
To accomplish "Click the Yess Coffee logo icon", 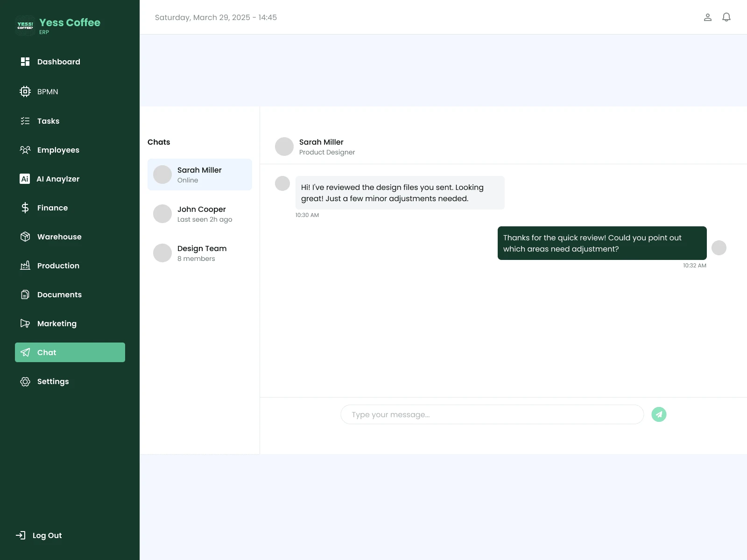I will 25,25.
